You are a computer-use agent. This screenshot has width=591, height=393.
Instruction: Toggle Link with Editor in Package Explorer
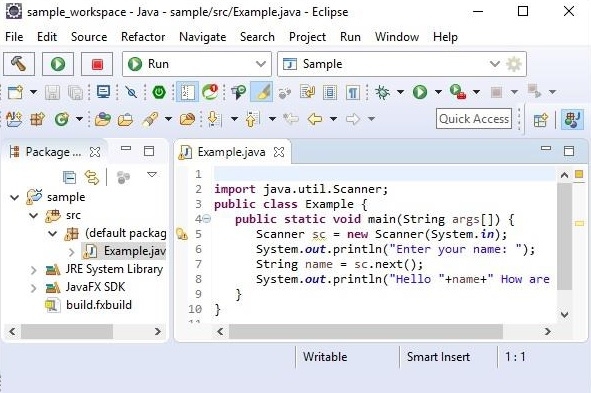coord(92,177)
